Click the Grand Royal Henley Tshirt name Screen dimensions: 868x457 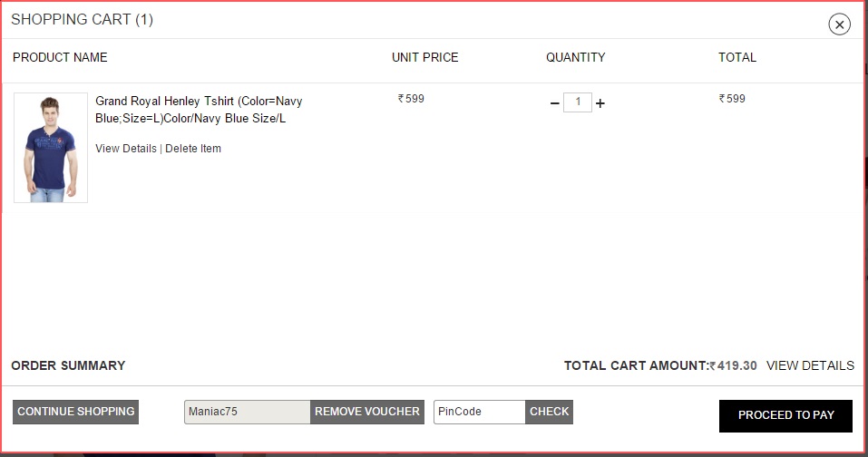pos(199,110)
